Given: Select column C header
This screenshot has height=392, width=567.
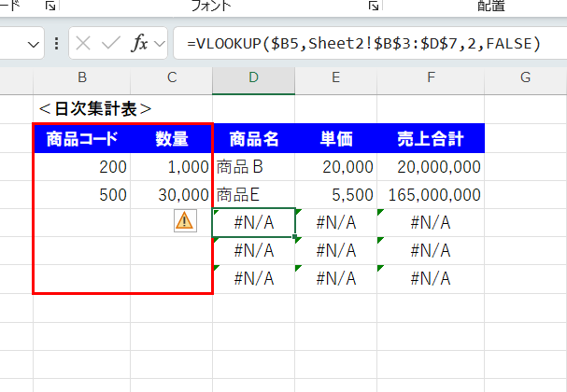Looking at the screenshot, I should [x=171, y=77].
